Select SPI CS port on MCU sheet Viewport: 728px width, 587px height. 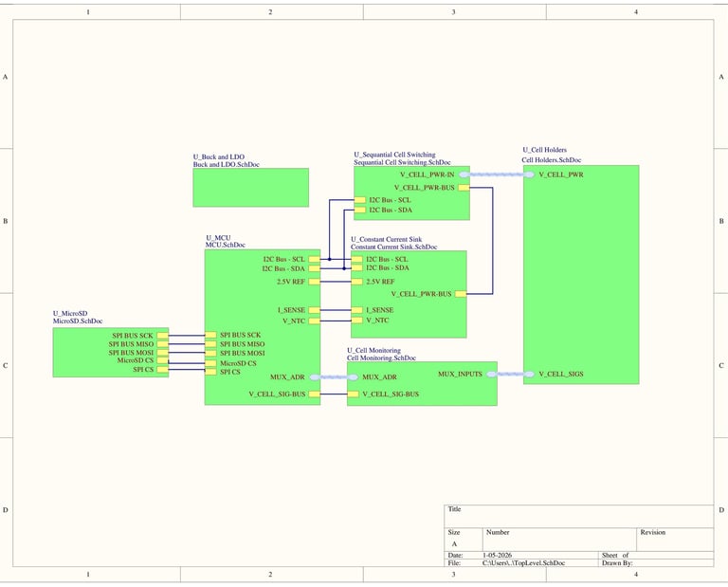click(210, 372)
